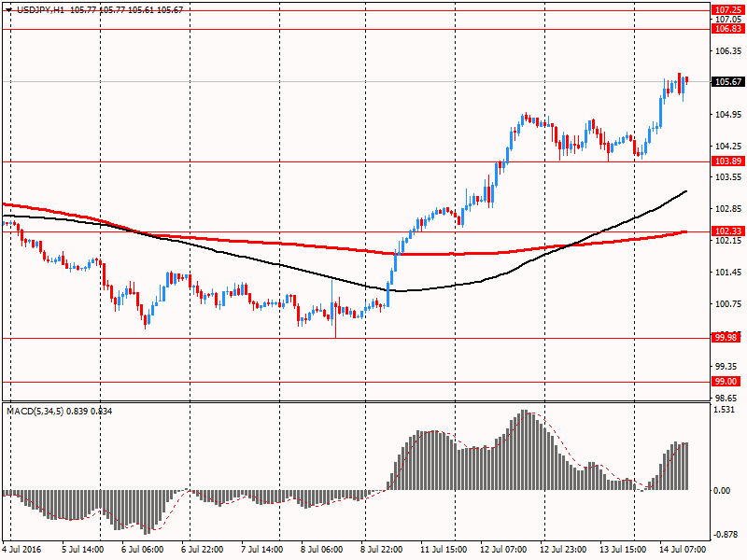The width and height of the screenshot is (747, 560).
Task: Click the 98.65 price scale value
Action: point(726,398)
